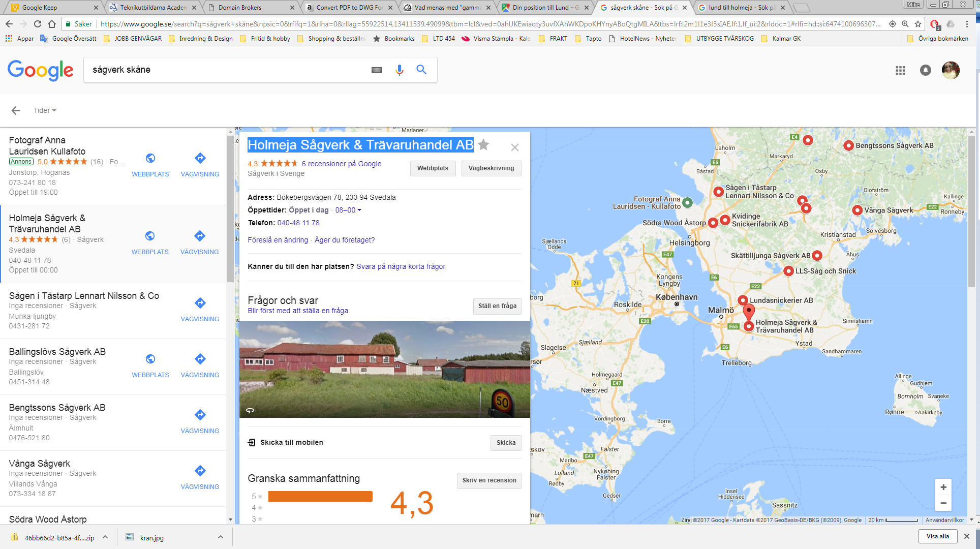This screenshot has height=549, width=980.
Task: Click the Bengtssons Sågverk AB map marker
Action: click(x=848, y=145)
